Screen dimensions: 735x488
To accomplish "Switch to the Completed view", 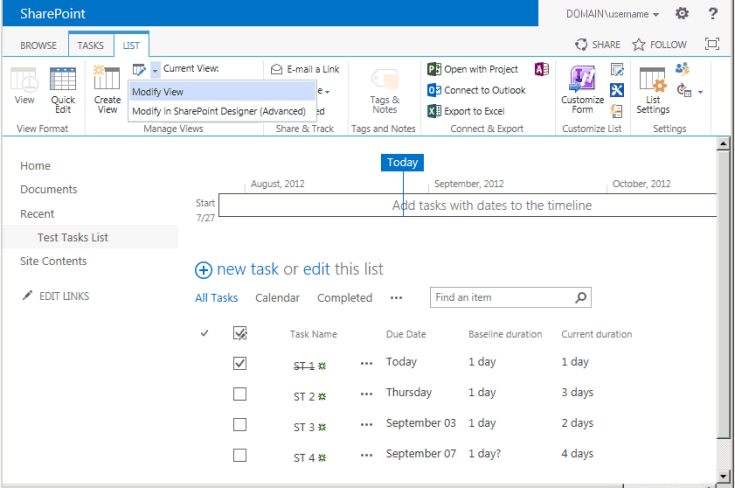I will click(x=345, y=298).
